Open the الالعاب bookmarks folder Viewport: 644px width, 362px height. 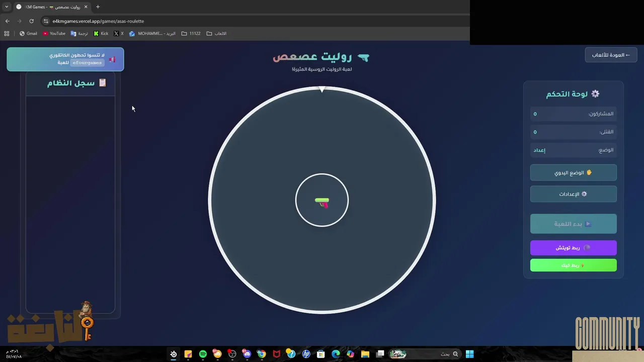click(x=216, y=34)
